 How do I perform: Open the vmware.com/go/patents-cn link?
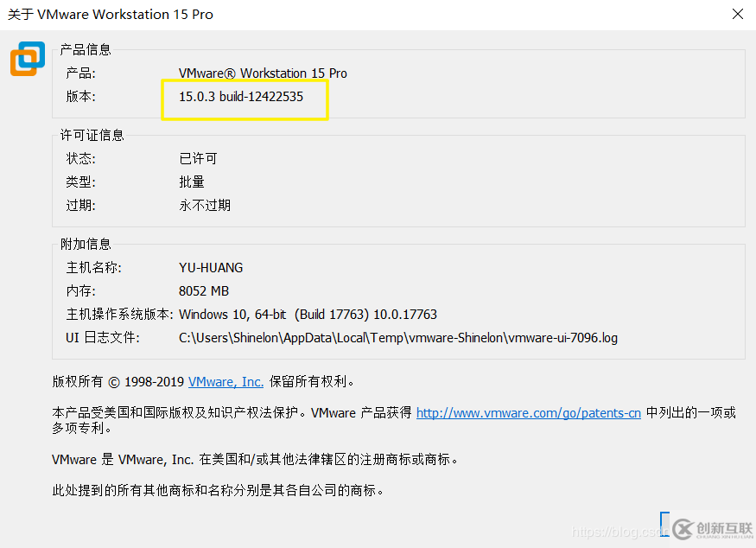(529, 413)
